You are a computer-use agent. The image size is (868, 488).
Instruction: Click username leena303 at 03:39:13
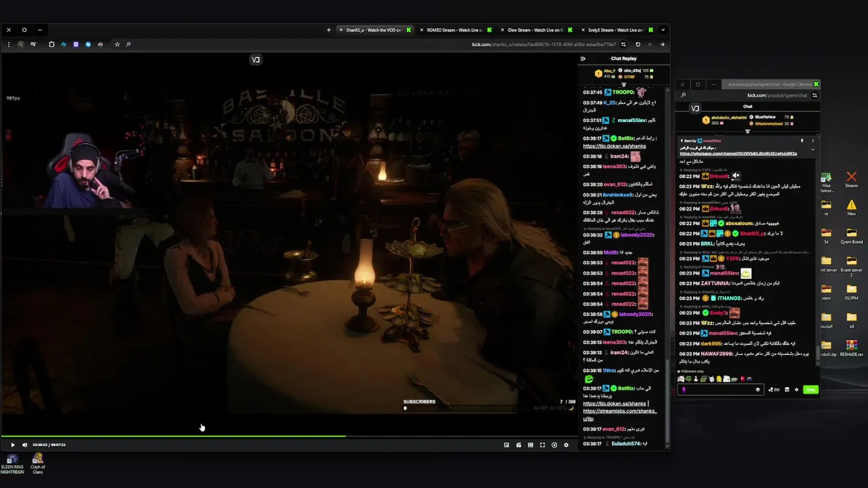(x=614, y=342)
